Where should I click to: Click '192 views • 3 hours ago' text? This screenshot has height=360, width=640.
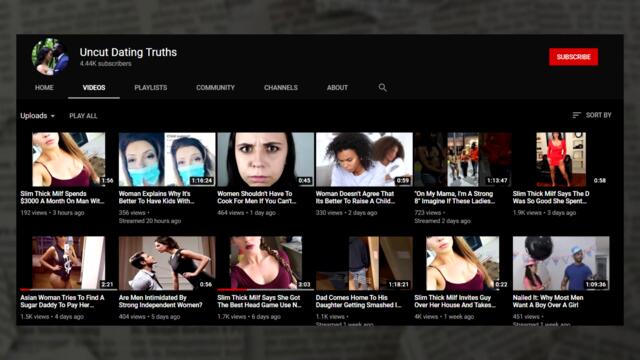pos(52,213)
